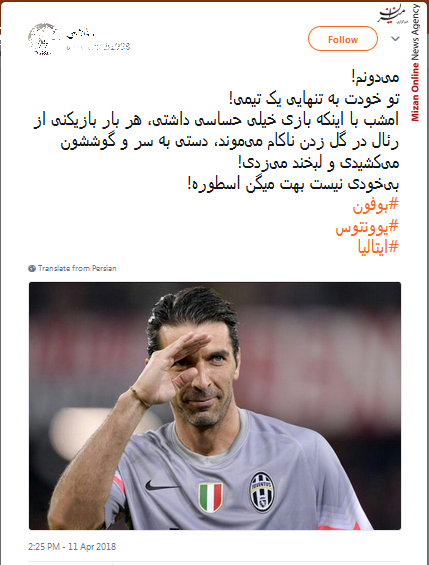Image resolution: width=429 pixels, height=565 pixels.
Task: Click the Juventus crest on the jersey
Action: [x=262, y=491]
